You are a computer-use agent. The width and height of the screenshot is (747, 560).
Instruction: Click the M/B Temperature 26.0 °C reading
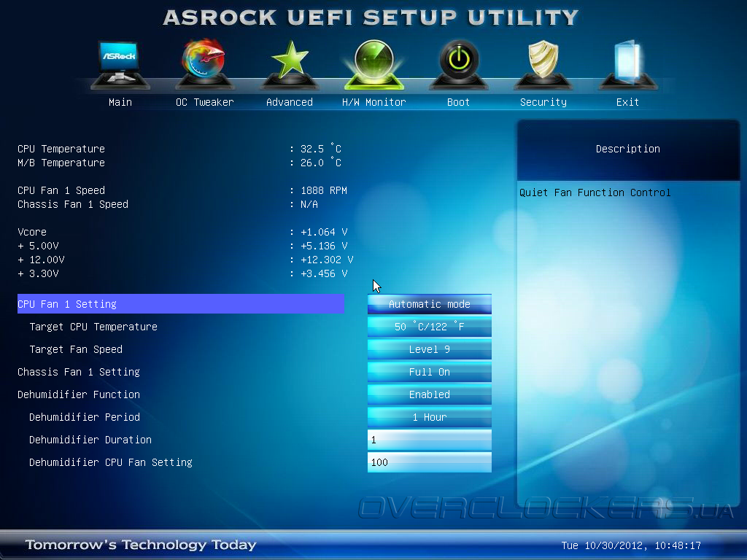(x=321, y=163)
